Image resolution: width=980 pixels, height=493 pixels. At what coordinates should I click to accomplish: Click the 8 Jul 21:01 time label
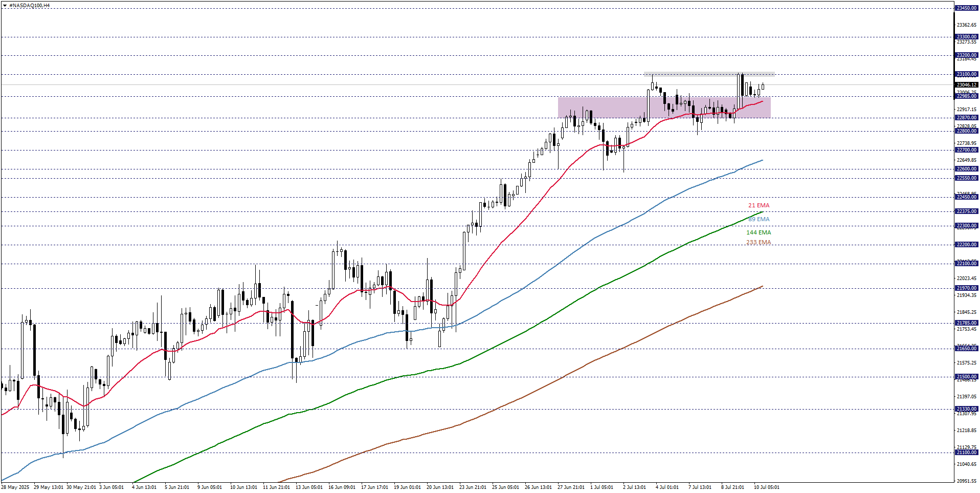732,487
